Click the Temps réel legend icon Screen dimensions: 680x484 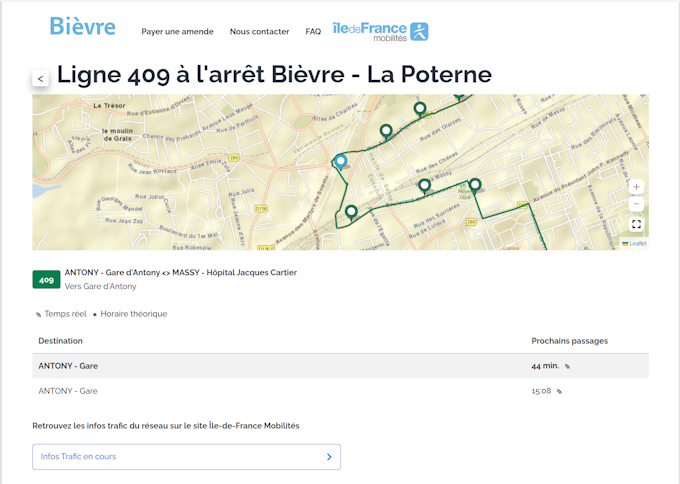pyautogui.click(x=38, y=315)
